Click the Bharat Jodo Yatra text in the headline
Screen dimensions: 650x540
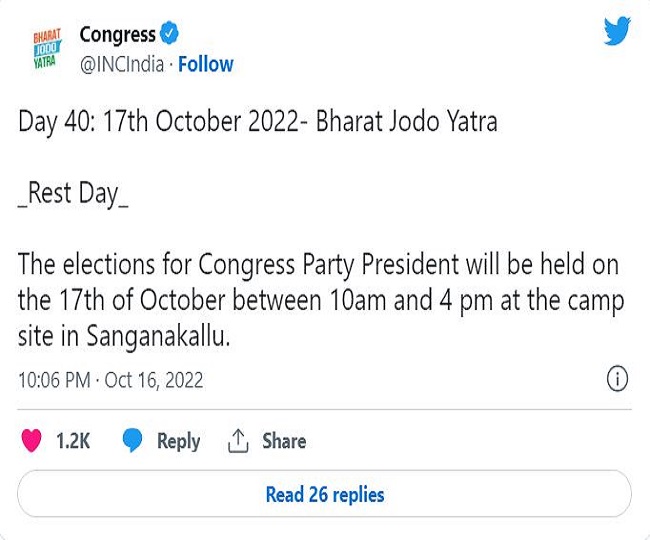(406, 122)
